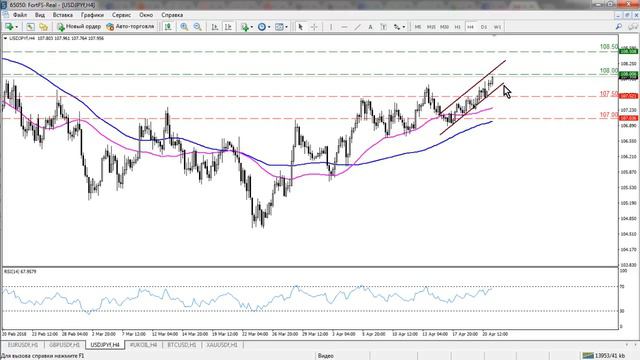Switch to the H1 timeframe
This screenshot has height=360, width=640.
coord(458,27)
